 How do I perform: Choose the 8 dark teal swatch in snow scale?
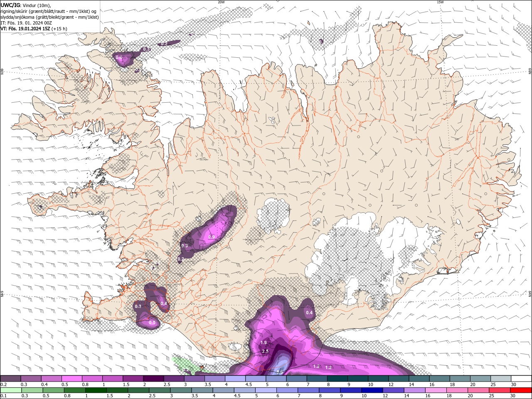pyautogui.click(x=337, y=379)
